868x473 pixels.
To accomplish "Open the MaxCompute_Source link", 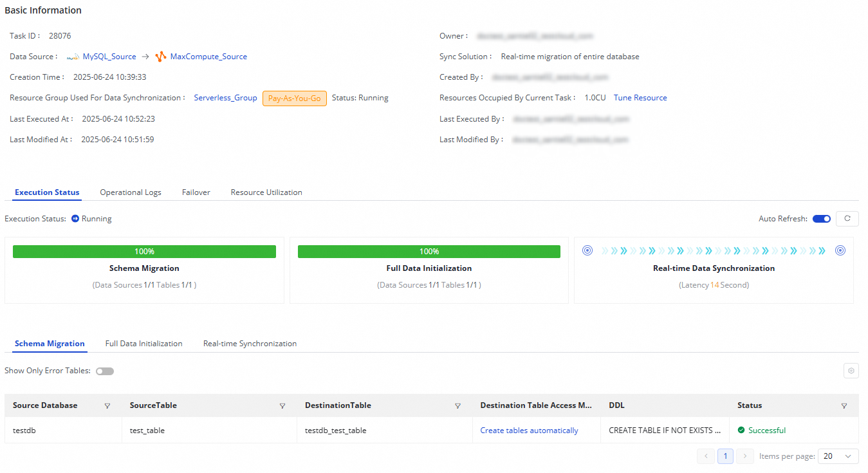I will 208,57.
